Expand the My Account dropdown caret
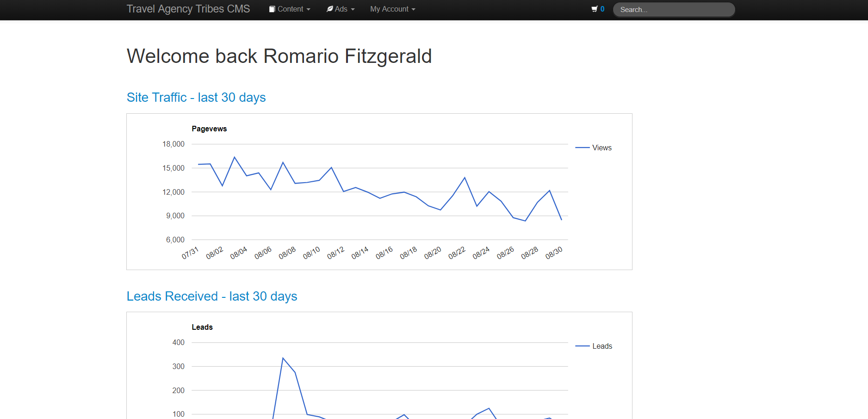Image resolution: width=868 pixels, height=419 pixels. tap(414, 10)
